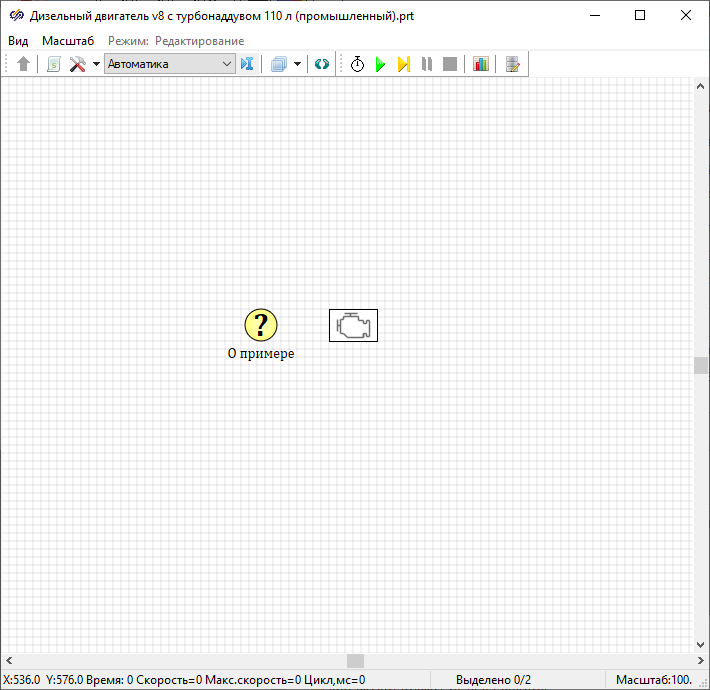Expand the tools icon dropdown arrow
710x690 pixels.
point(96,64)
